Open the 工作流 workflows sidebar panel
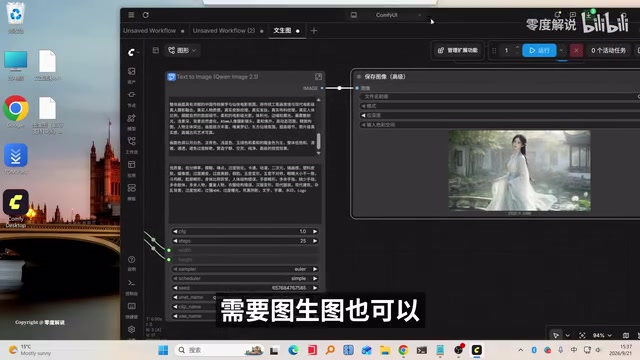This screenshot has width=640, height=360. [x=131, y=144]
